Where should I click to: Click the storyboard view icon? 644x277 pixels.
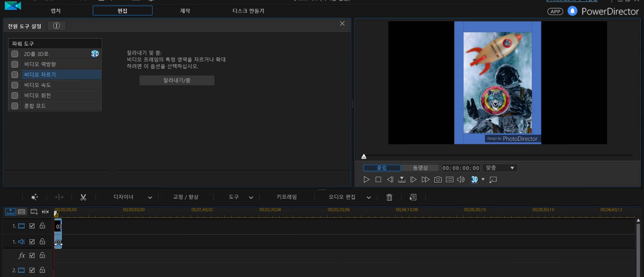[x=22, y=212]
